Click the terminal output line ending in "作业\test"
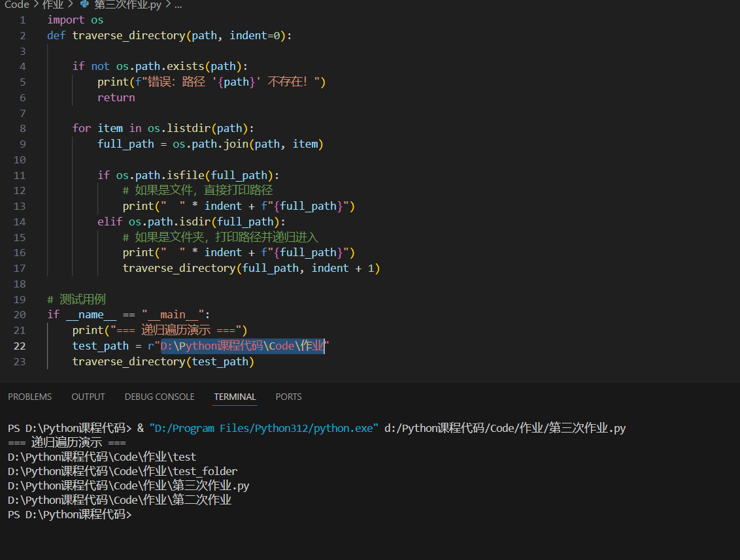The height and width of the screenshot is (560, 740). (102, 457)
